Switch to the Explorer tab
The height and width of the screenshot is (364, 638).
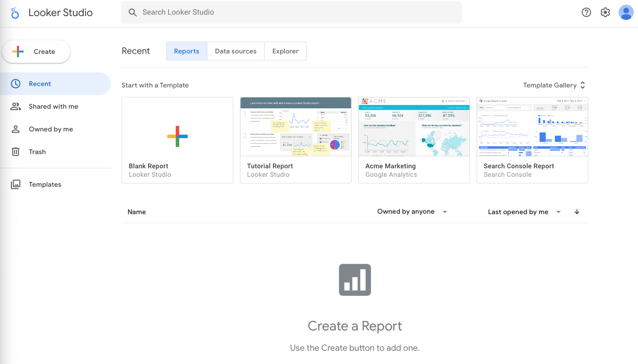[x=285, y=51]
